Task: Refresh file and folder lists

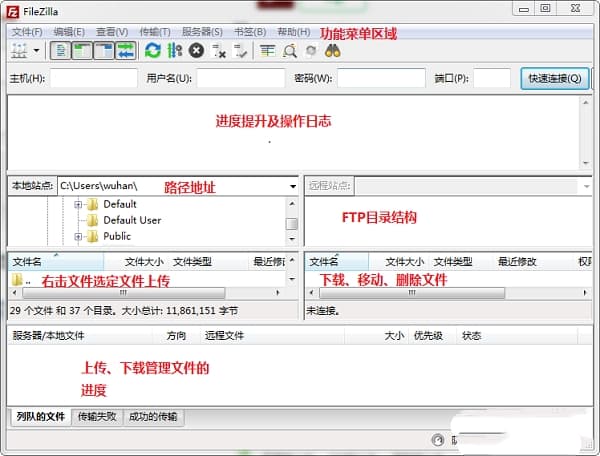Action: tap(153, 50)
